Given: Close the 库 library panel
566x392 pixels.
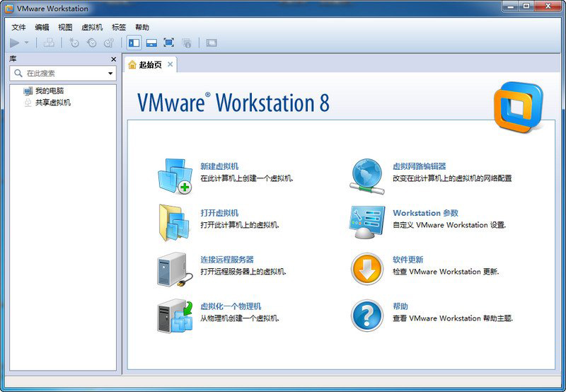Looking at the screenshot, I should (x=113, y=59).
